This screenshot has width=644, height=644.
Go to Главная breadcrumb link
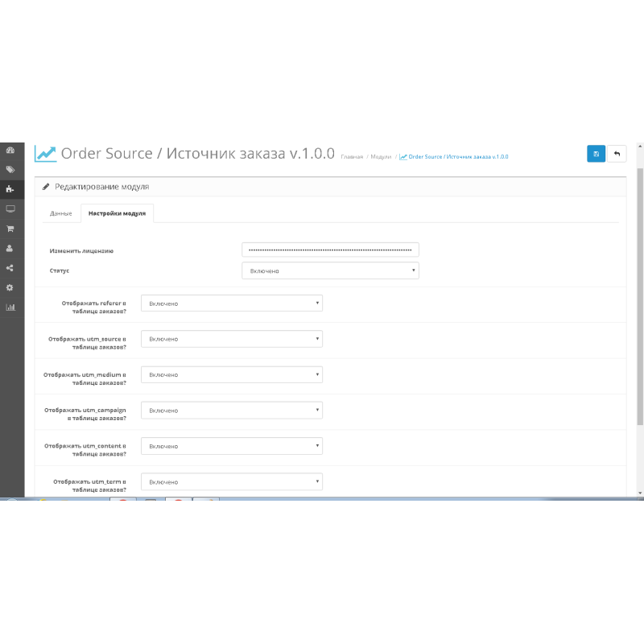click(352, 157)
